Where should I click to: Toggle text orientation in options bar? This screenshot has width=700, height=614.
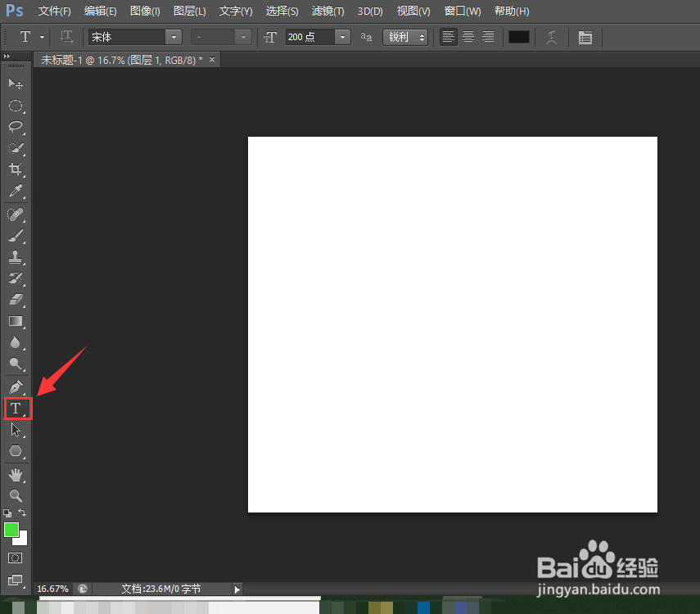66,37
